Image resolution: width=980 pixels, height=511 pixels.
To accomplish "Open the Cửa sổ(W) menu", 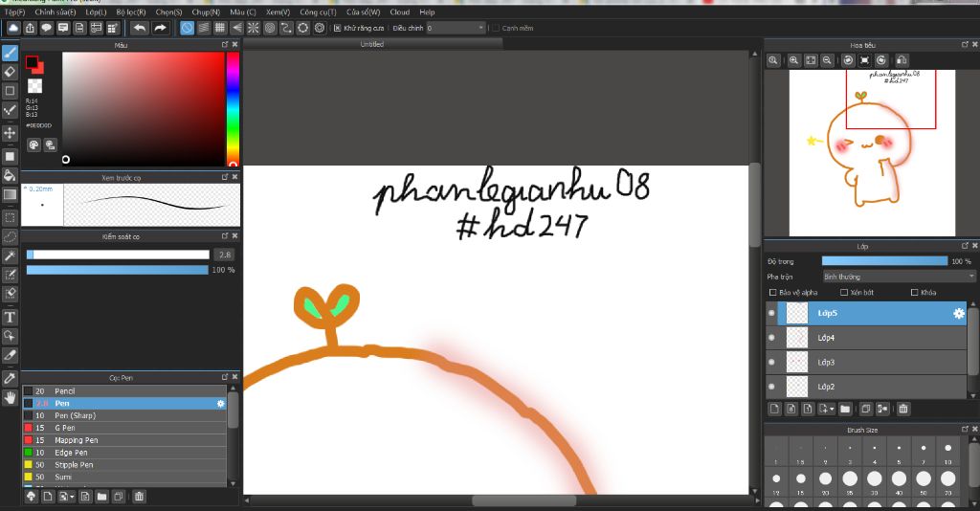I will 363,11.
